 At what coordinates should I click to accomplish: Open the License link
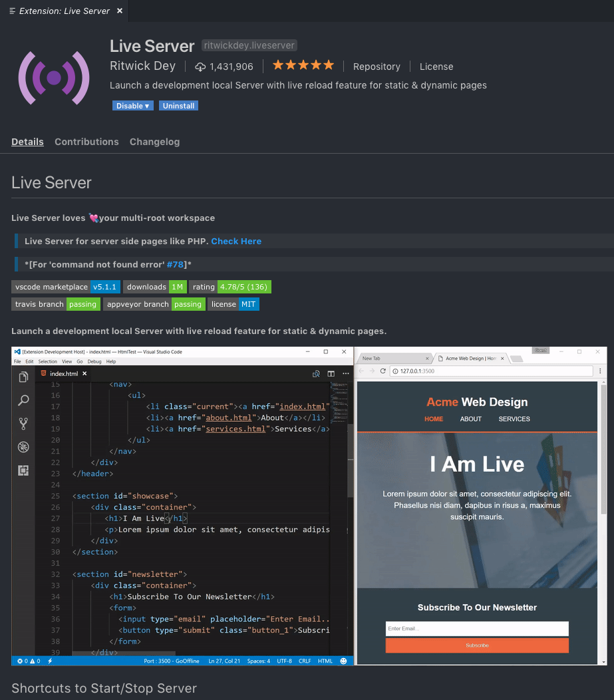coord(436,67)
